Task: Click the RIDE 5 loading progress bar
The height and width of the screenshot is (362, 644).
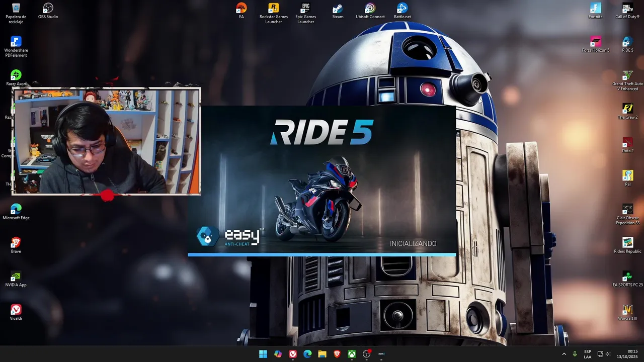Action: pos(322,255)
